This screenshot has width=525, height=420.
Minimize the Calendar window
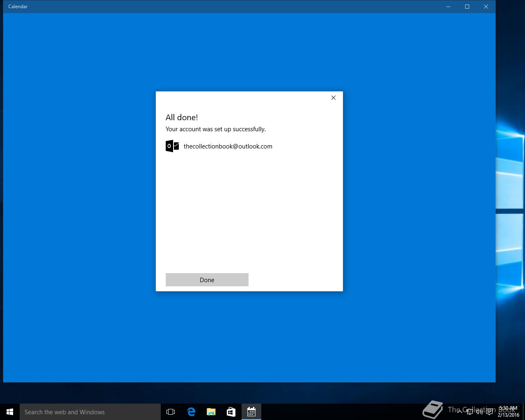448,7
